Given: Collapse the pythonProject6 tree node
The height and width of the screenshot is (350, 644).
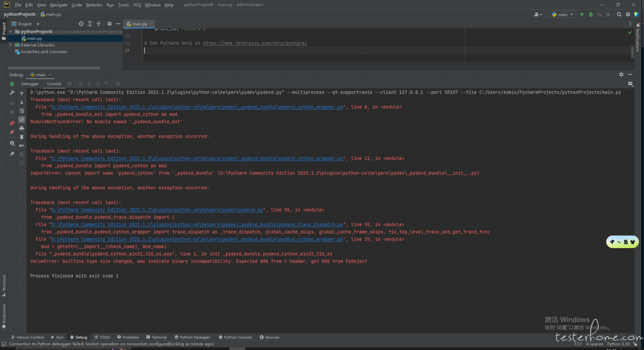Looking at the screenshot, I should point(11,32).
